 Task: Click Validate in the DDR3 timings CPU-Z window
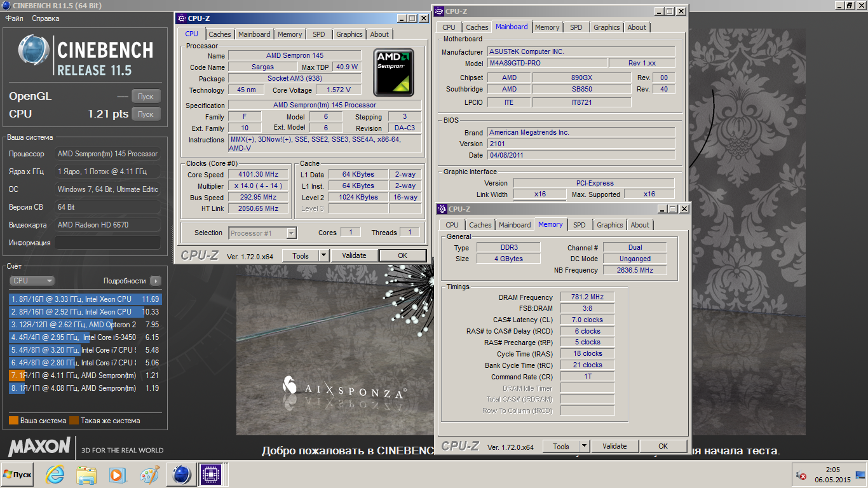click(x=614, y=446)
